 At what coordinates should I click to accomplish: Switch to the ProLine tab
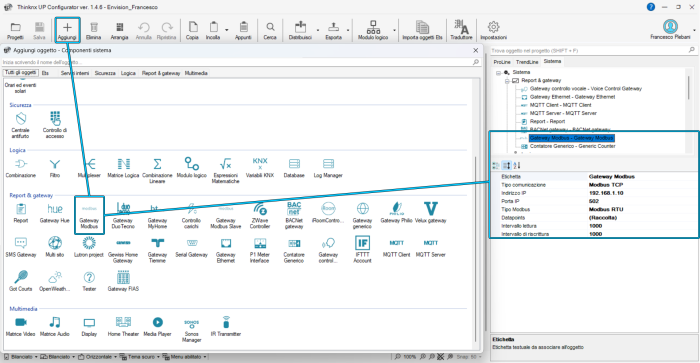tap(502, 62)
